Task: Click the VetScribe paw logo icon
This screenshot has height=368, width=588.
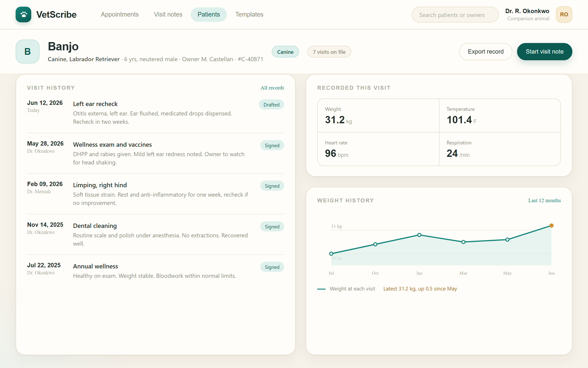Action: tap(23, 14)
